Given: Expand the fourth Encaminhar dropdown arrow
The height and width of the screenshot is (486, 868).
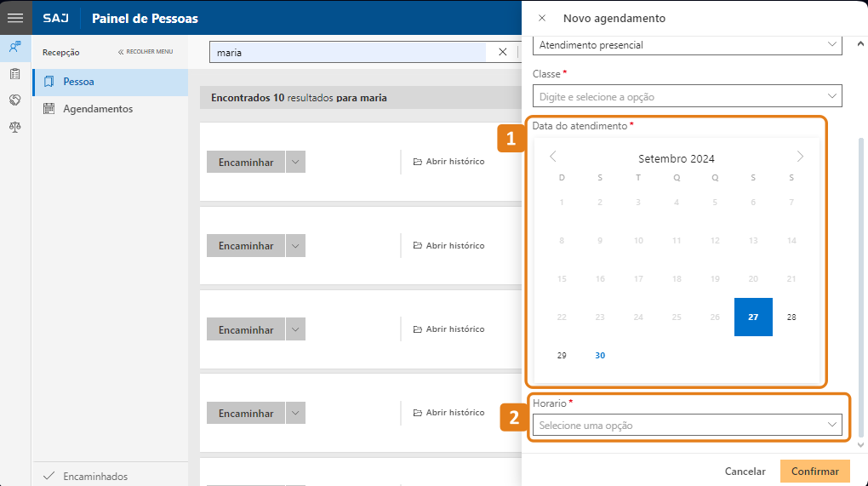Looking at the screenshot, I should tap(295, 413).
